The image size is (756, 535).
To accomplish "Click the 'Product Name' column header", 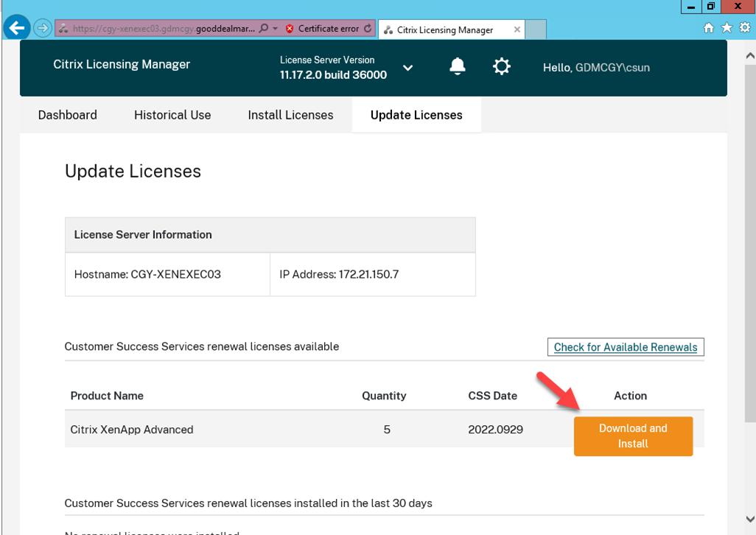I will [107, 396].
